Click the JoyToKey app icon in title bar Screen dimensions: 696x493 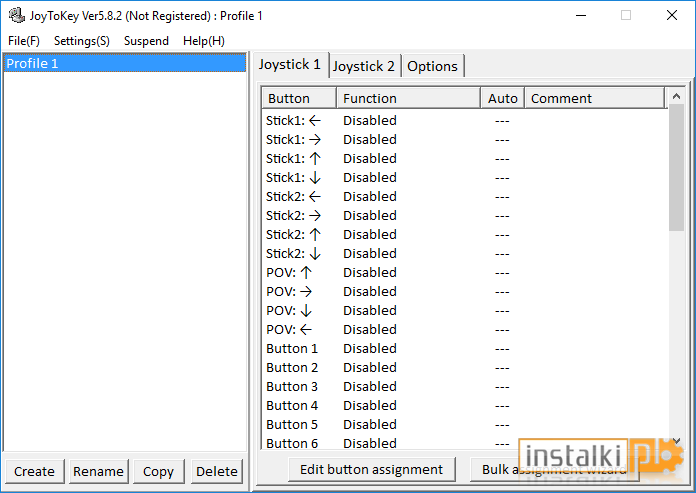(16, 16)
